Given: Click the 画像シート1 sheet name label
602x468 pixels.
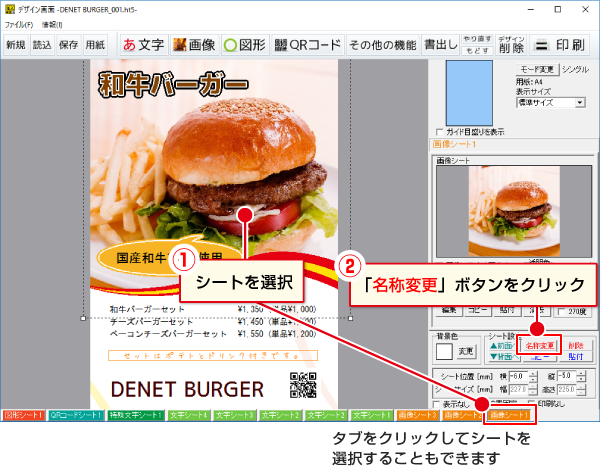Looking at the screenshot, I should click(454, 144).
